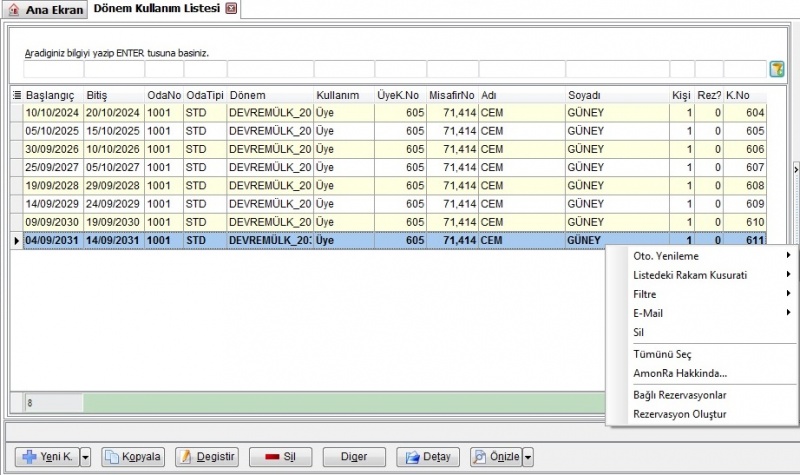Open the Yeni K. dropdown arrow
Screen dimensions: 800x475
pos(86,457)
